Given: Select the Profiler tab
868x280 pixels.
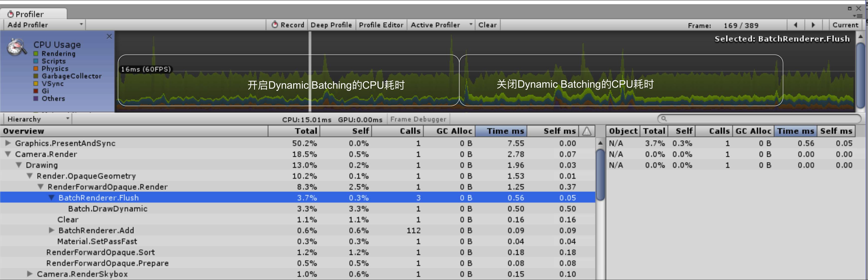Looking at the screenshot, I should tap(30, 14).
